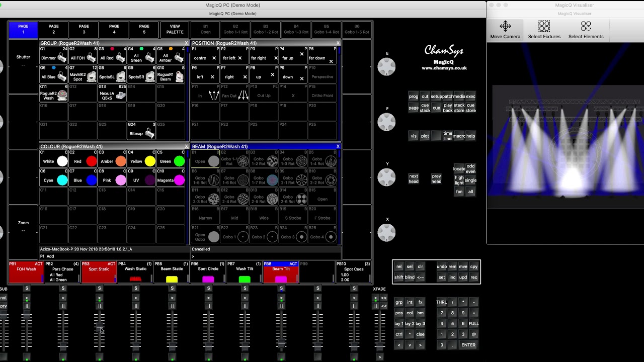Viewport: 644px width, 362px height.
Task: Select the SpotsSL group tile
Action: click(112, 74)
